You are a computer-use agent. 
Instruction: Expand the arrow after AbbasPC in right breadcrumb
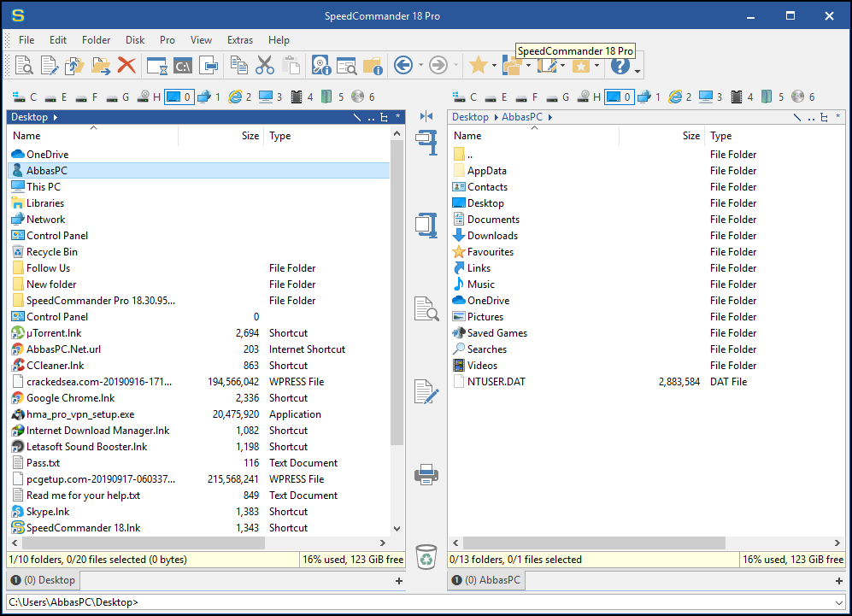549,117
